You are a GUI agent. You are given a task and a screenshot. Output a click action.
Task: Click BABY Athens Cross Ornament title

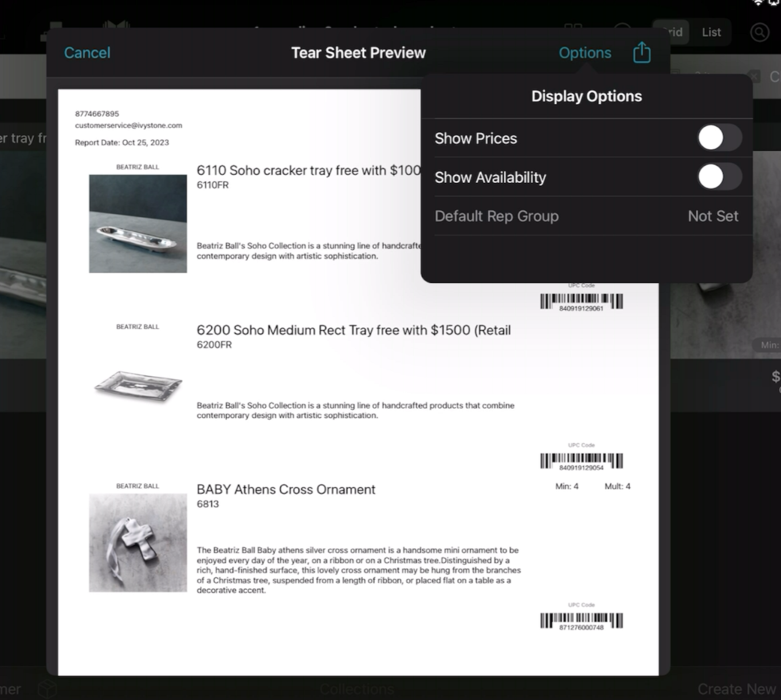(x=286, y=489)
